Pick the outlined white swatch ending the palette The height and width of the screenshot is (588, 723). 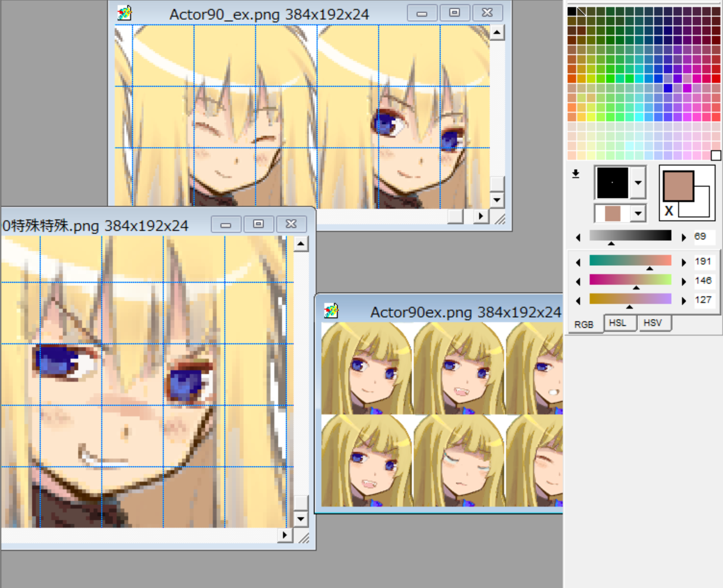[x=715, y=155]
